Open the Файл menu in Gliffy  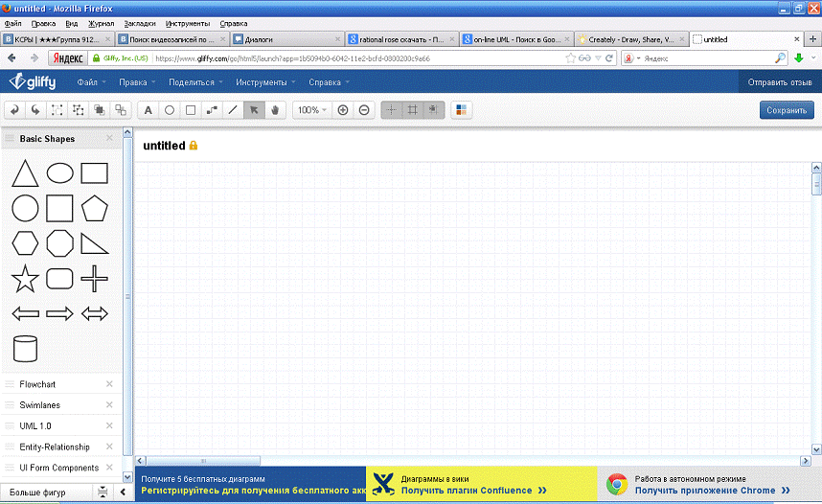(91, 82)
